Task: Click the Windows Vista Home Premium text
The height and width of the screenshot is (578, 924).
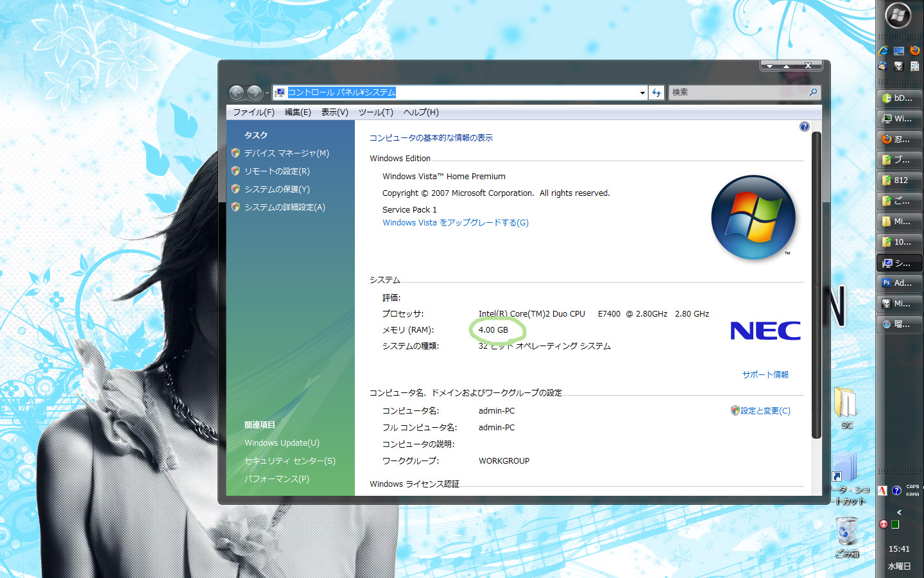Action: (444, 177)
